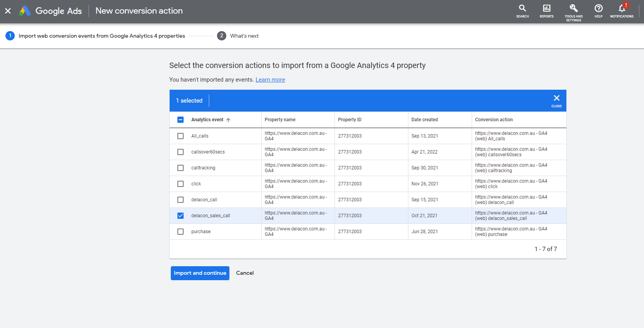Click the 1 selected label

pyautogui.click(x=189, y=101)
